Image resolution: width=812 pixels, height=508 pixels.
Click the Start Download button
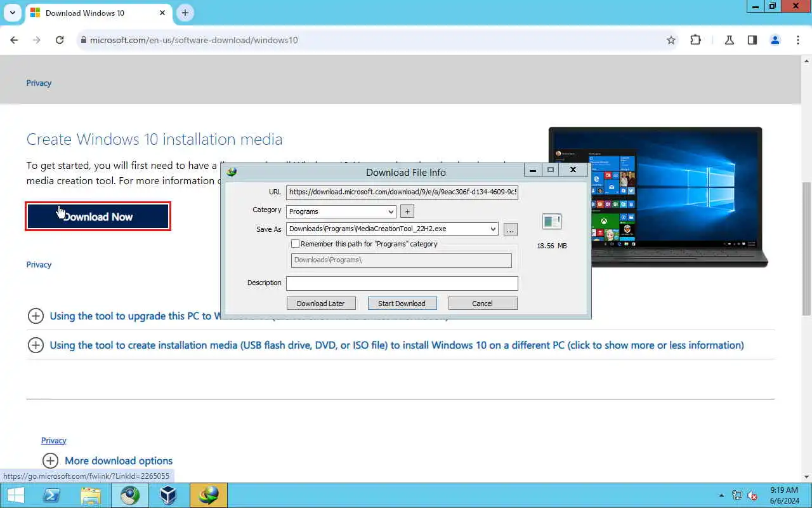click(402, 304)
